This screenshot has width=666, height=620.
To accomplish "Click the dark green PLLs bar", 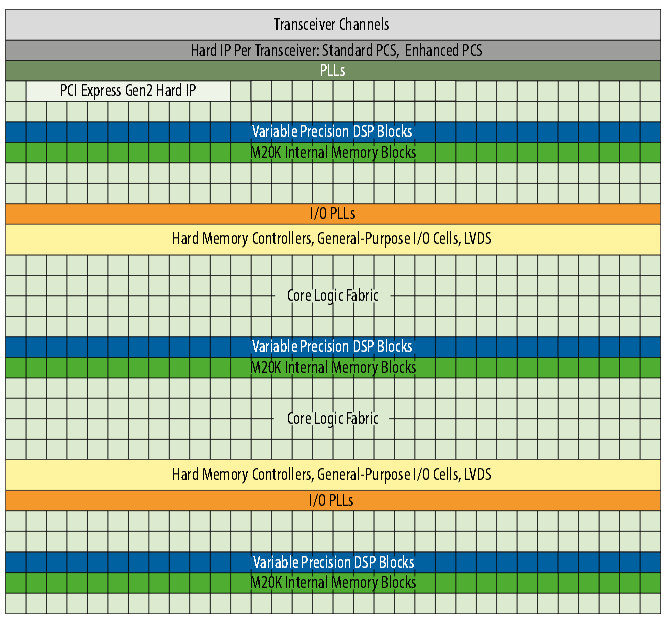I will [x=333, y=70].
